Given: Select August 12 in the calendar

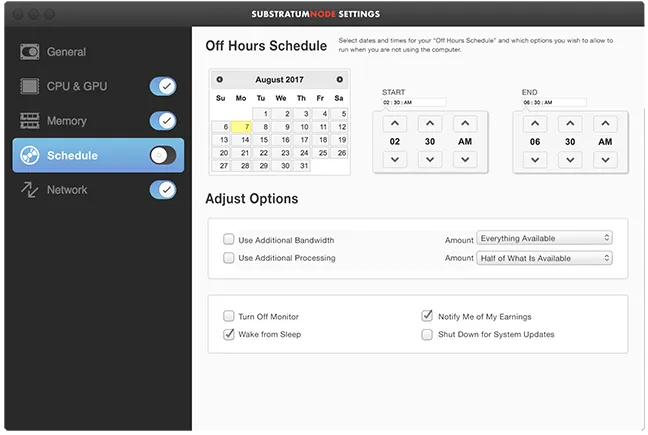Looking at the screenshot, I should 339,127.
